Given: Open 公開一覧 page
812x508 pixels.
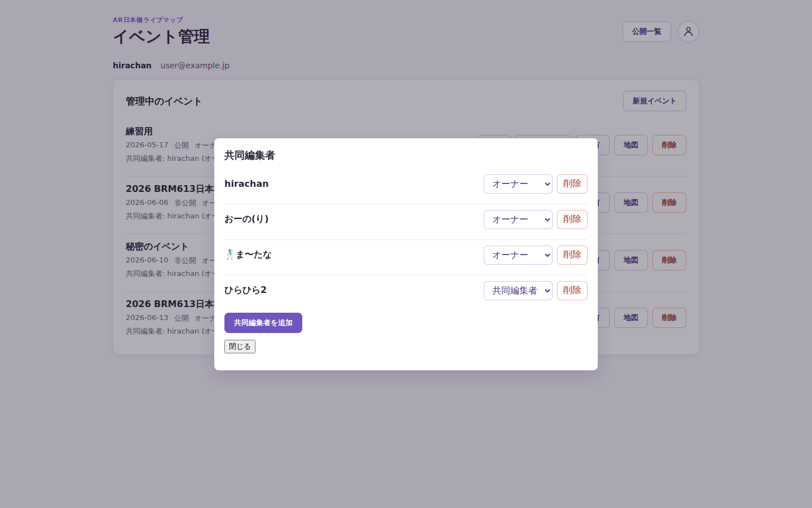Looking at the screenshot, I should click(x=646, y=32).
